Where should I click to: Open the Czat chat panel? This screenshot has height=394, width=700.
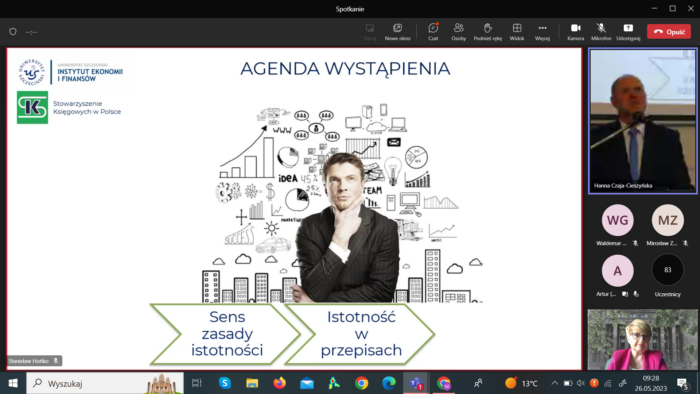tap(433, 32)
